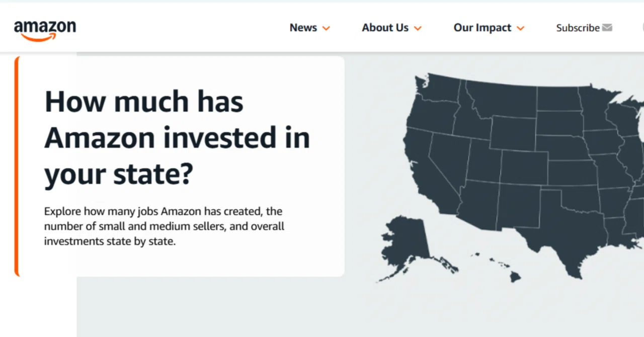Expand the chevron next to News
The height and width of the screenshot is (337, 644).
[x=326, y=28]
